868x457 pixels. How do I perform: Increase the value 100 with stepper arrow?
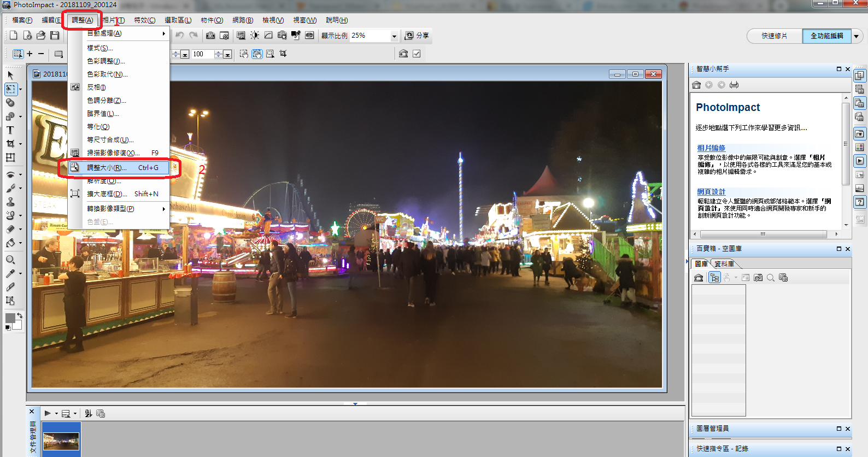pyautogui.click(x=218, y=52)
